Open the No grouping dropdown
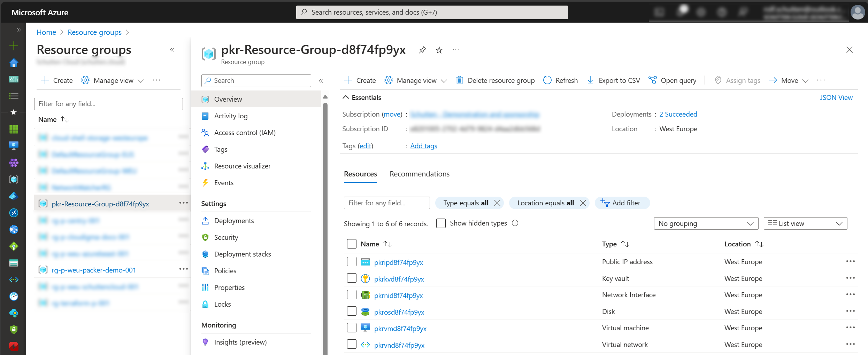This screenshot has height=355, width=868. click(x=706, y=223)
